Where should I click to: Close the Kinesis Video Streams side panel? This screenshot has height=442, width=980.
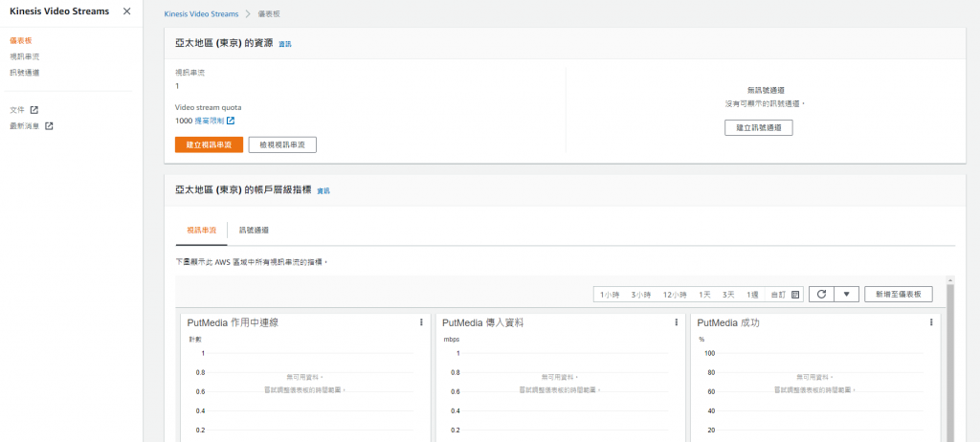click(x=127, y=11)
